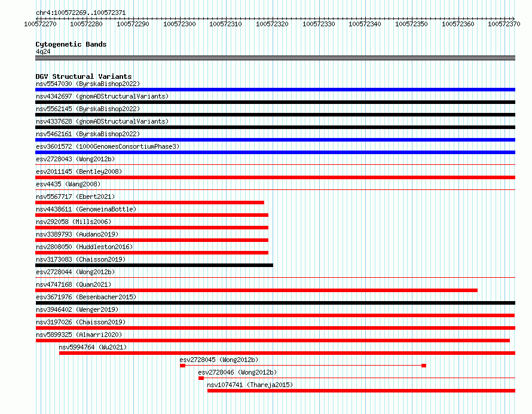Click ruler position 100572360

tap(458, 24)
